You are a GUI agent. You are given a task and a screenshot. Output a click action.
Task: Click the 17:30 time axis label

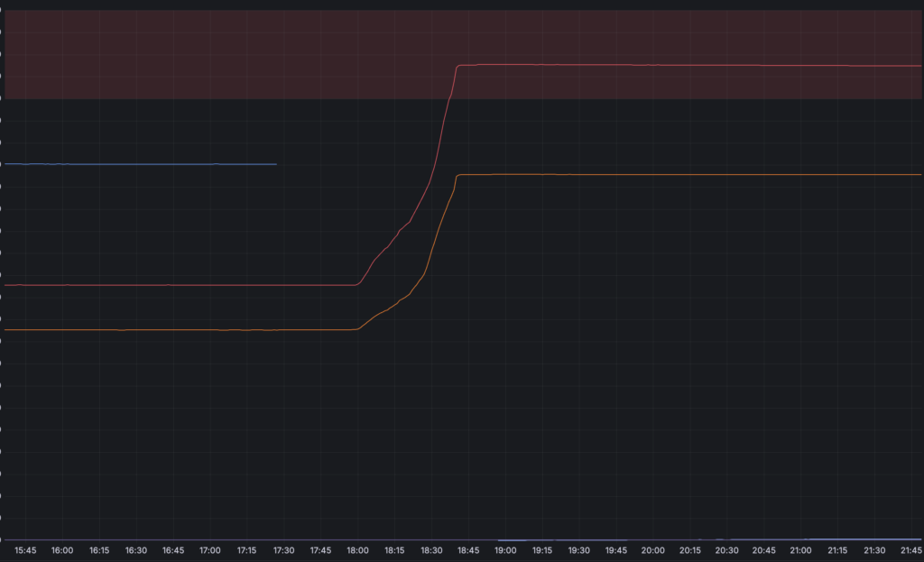tap(283, 550)
